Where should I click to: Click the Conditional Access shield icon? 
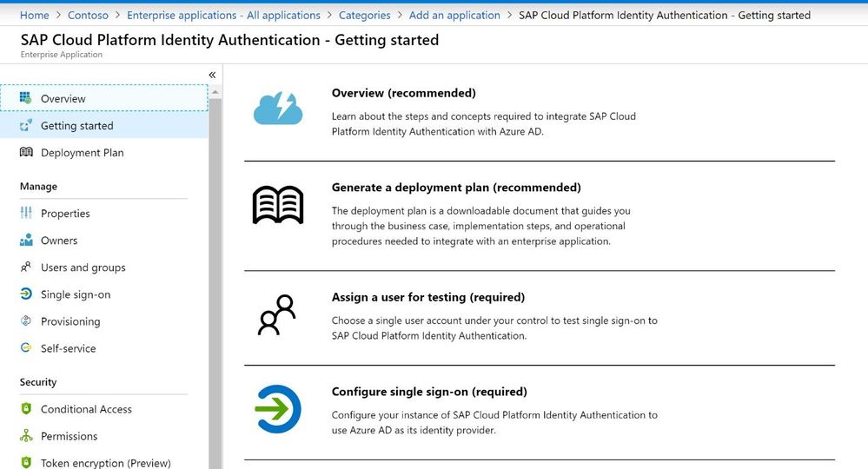click(x=26, y=409)
